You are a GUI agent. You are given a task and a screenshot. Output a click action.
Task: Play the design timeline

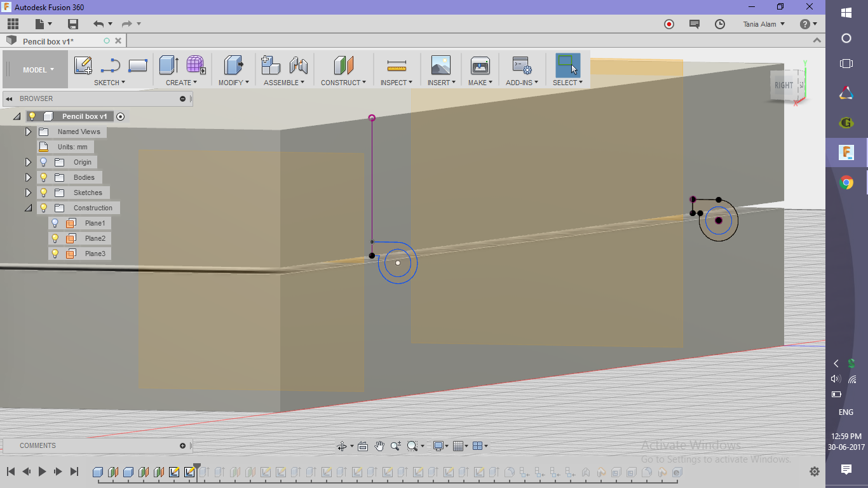tap(42, 471)
